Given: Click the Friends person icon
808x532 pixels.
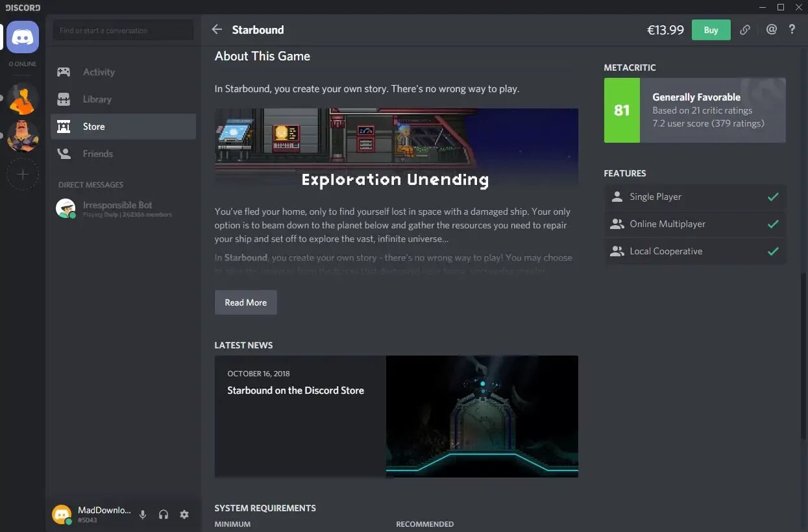Looking at the screenshot, I should (64, 154).
